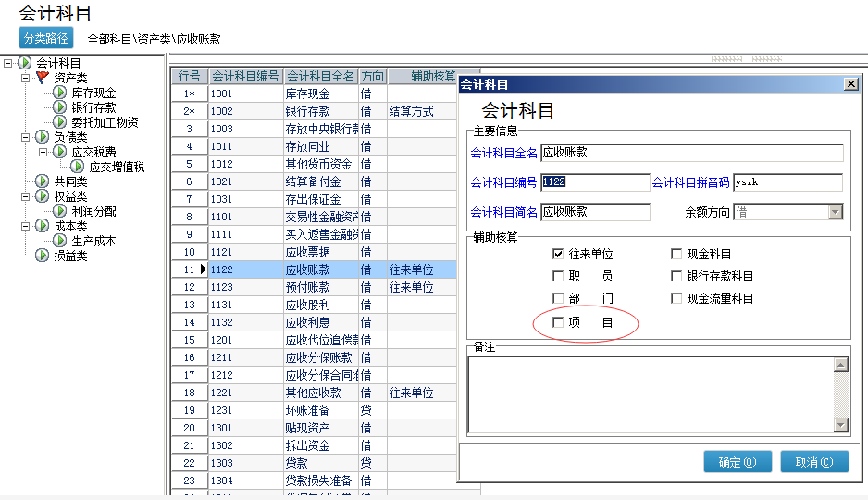Click the 损益类 node icon
This screenshot has width=868, height=500.
(x=42, y=255)
